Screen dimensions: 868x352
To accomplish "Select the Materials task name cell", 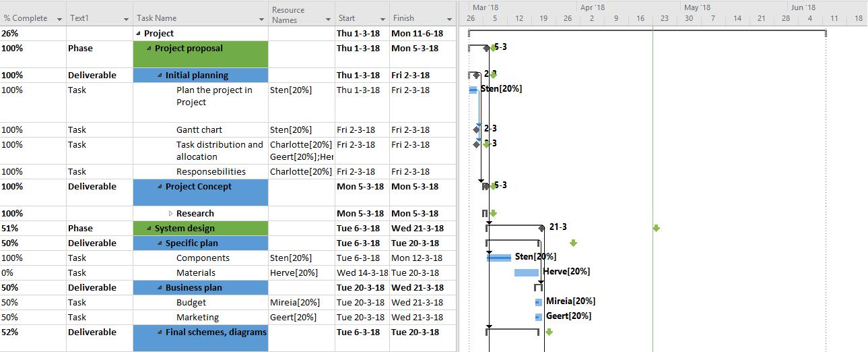I will (196, 272).
